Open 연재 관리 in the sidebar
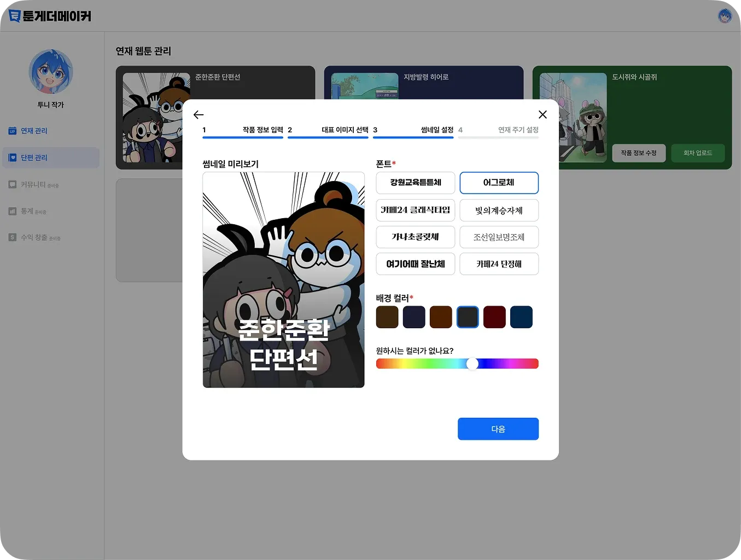Screen dimensions: 741x560 click(51, 131)
